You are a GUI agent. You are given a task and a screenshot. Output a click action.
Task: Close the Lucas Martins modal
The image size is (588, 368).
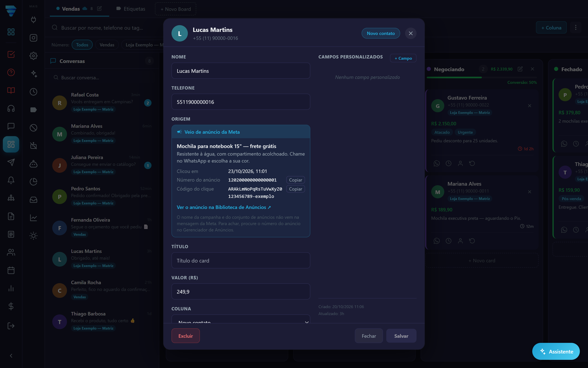[411, 33]
